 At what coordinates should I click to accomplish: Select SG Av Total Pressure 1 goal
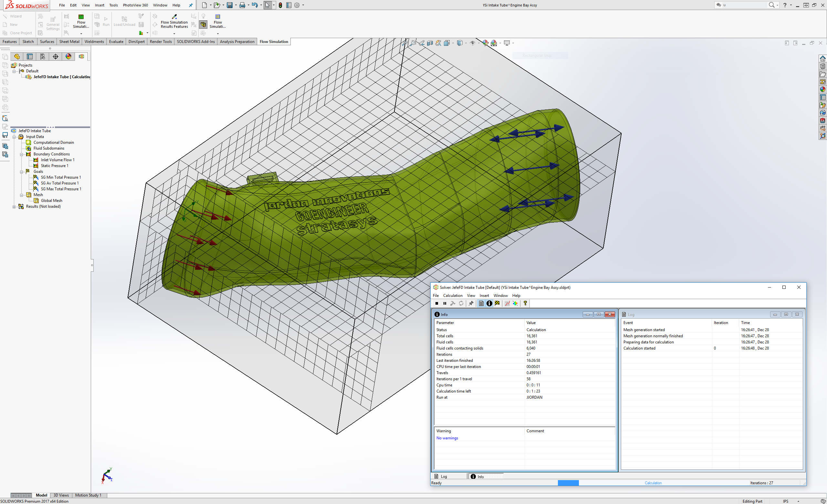[x=60, y=183]
